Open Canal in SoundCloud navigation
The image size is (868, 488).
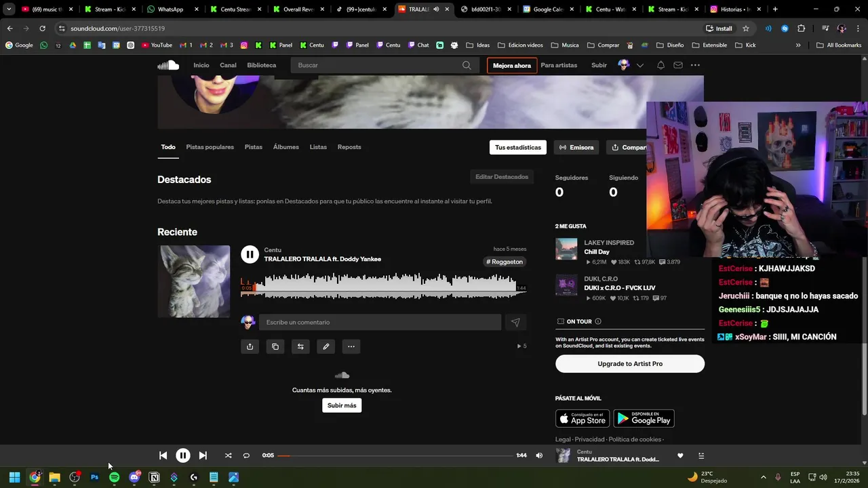pyautogui.click(x=228, y=65)
